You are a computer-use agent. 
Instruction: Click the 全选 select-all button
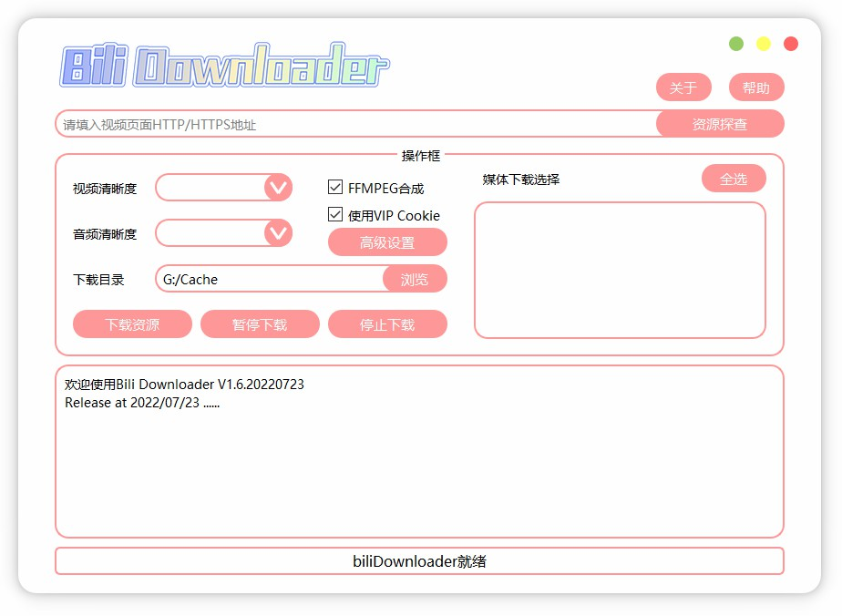click(x=734, y=179)
